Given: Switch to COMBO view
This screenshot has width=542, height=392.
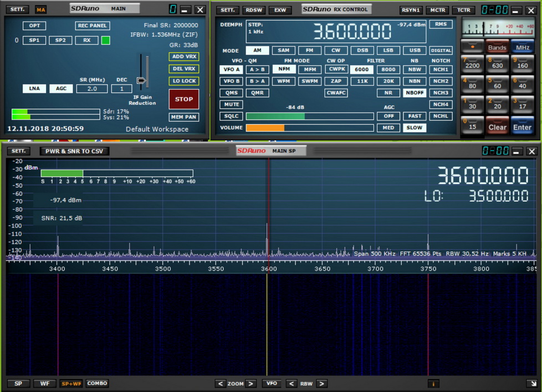Looking at the screenshot, I should [x=97, y=383].
